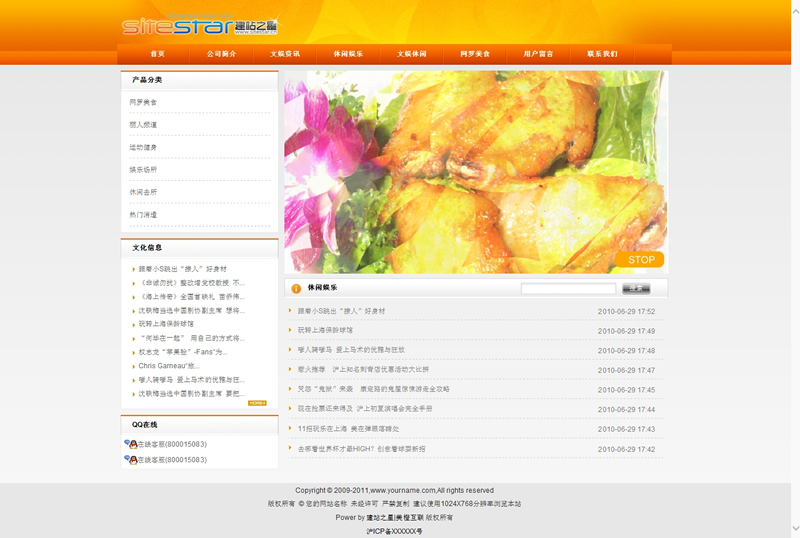800x538 pixels.
Task: Click the second QQ penguin icon
Action: [130, 460]
